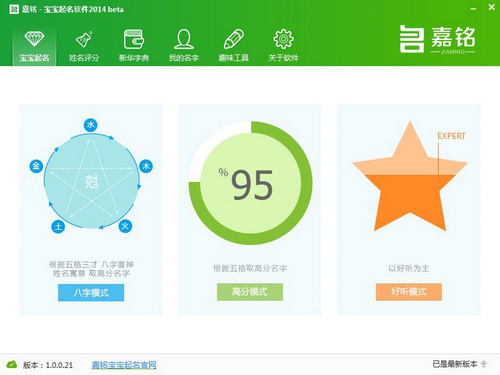
Task: Click the 水 element circle
Action: tap(90, 125)
